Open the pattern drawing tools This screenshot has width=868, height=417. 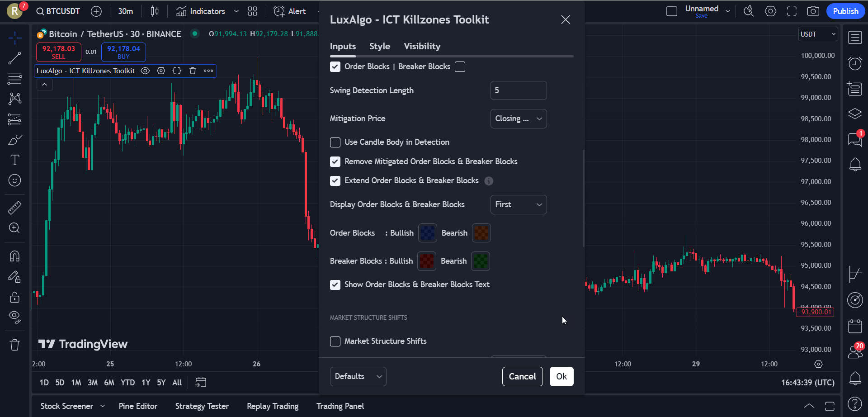14,99
